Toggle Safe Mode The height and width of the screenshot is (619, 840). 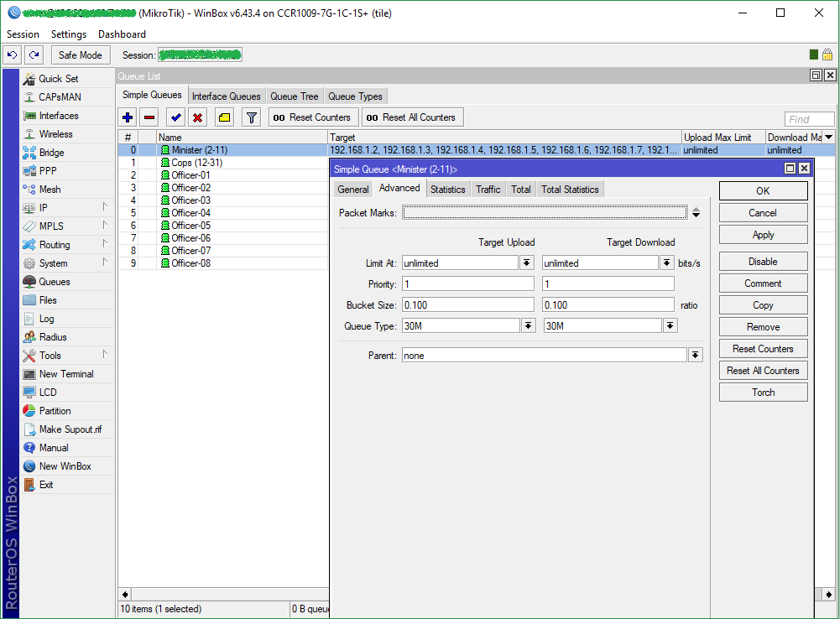click(81, 55)
